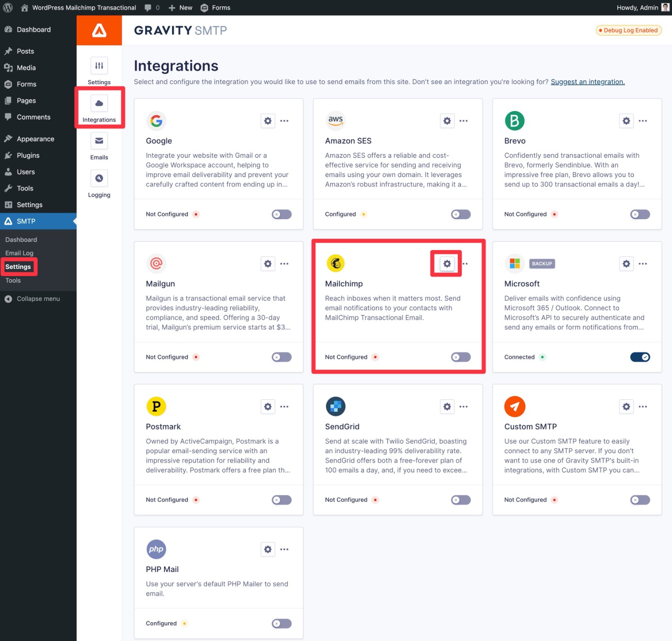The height and width of the screenshot is (641, 672).
Task: Enable the Mailgun integration toggle
Action: pos(282,357)
